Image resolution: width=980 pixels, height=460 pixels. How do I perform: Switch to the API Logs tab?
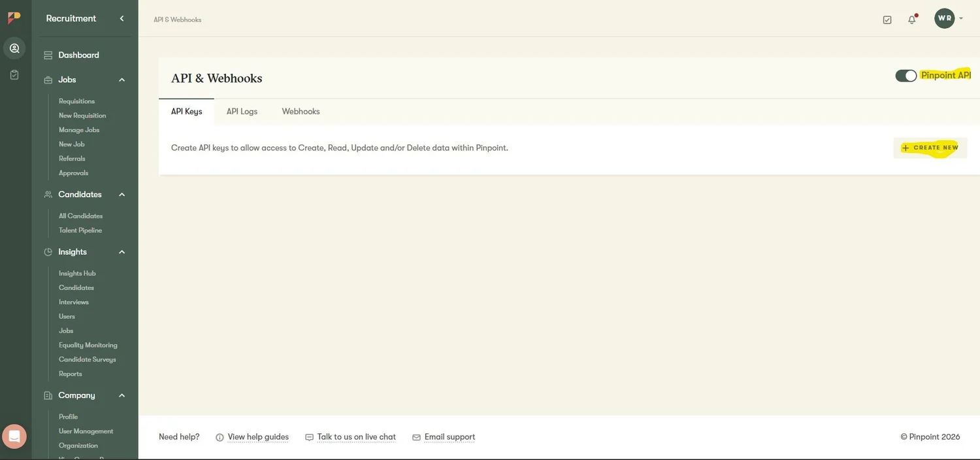click(x=241, y=110)
